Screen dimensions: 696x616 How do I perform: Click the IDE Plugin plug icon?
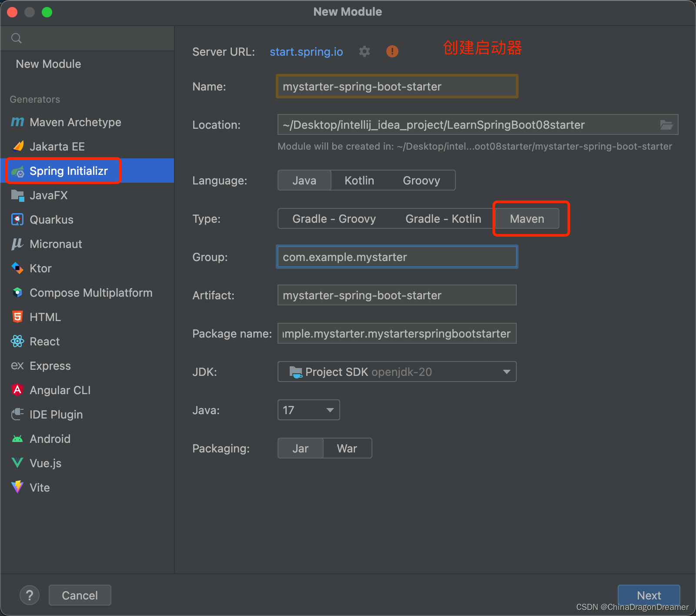click(x=17, y=414)
